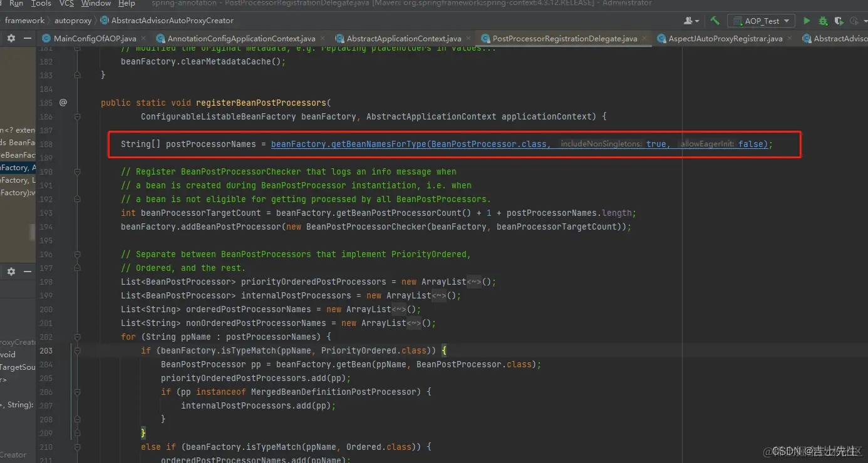The image size is (868, 463).
Task: Close the AbstractApplicationContext.java tab
Action: click(469, 39)
